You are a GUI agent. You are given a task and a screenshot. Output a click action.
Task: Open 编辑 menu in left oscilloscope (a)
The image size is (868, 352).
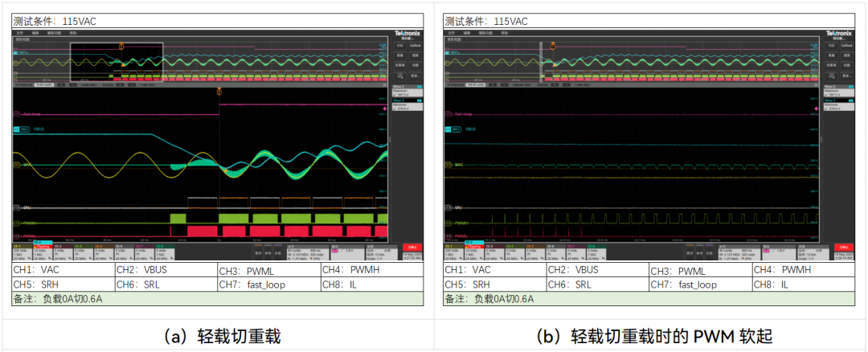click(35, 33)
